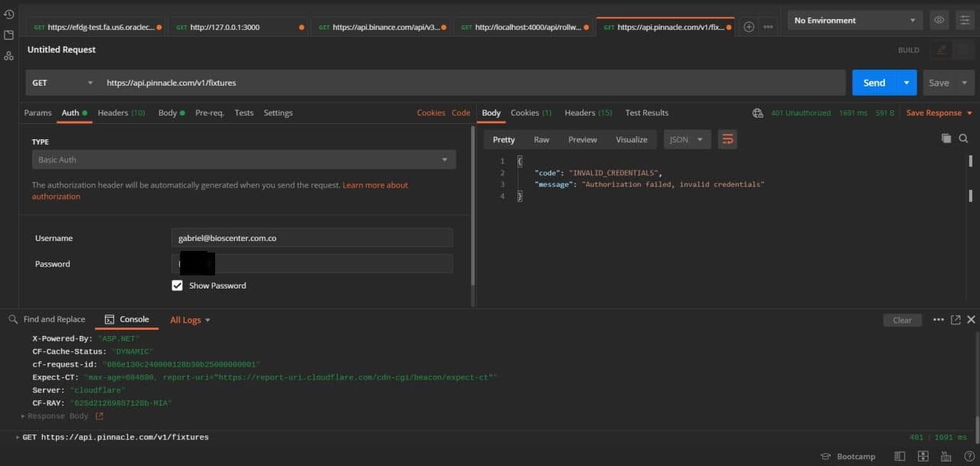Viewport: 980px width, 466px height.
Task: Switch to the Params tab
Action: pos(38,112)
